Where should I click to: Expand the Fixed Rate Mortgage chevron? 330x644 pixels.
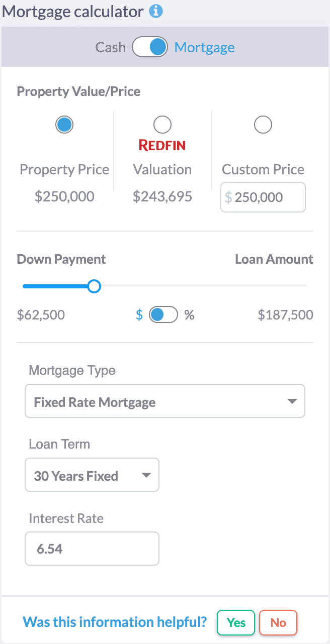292,401
